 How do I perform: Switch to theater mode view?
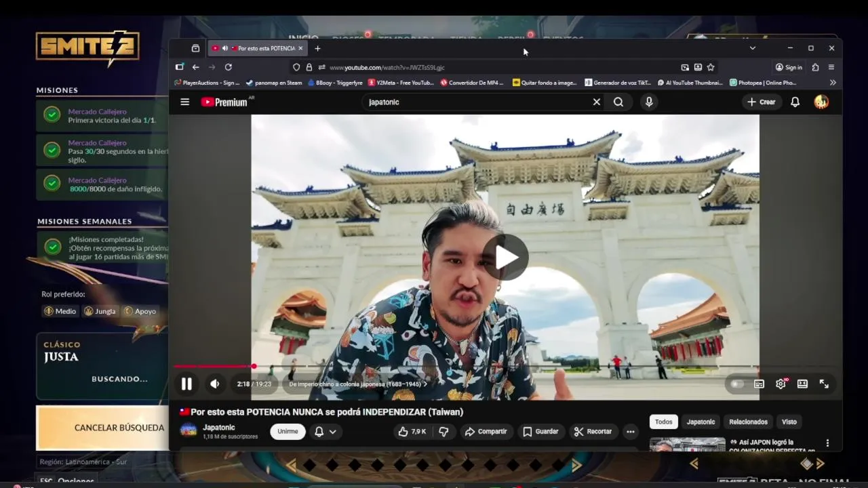802,384
